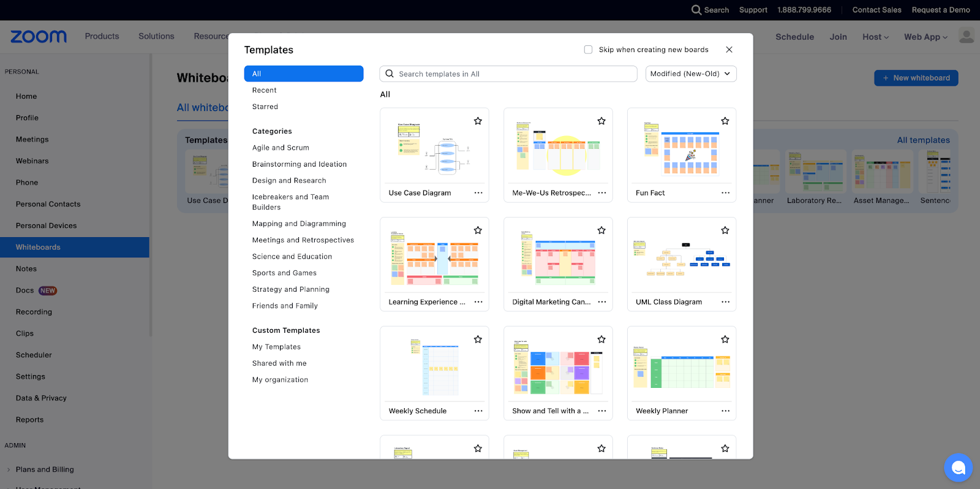Go to Meetings in sidebar

pyautogui.click(x=32, y=139)
